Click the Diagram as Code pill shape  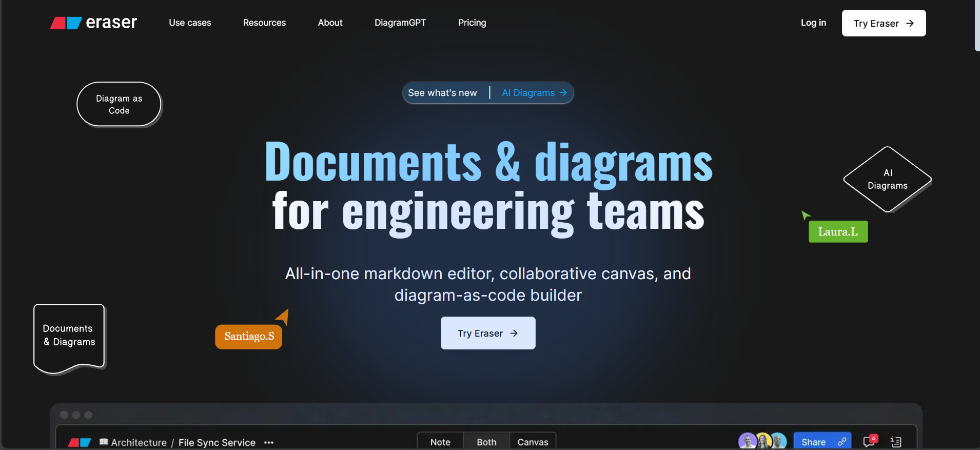pos(119,104)
